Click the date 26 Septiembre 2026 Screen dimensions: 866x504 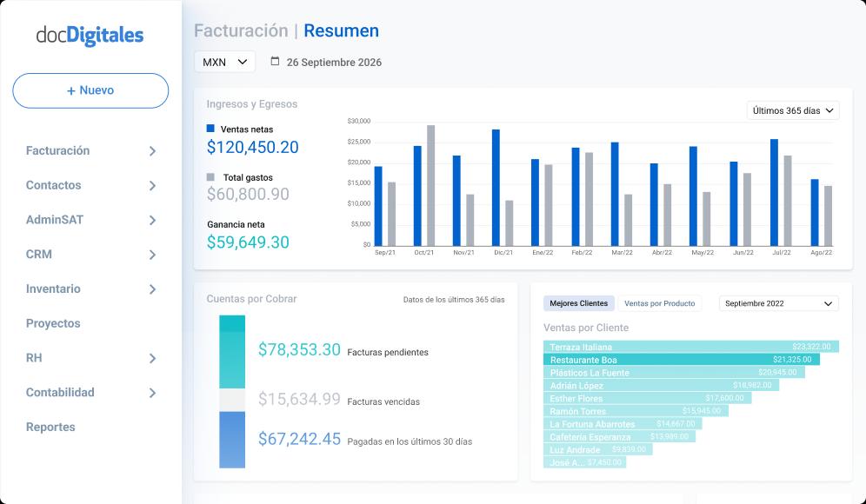coord(334,63)
